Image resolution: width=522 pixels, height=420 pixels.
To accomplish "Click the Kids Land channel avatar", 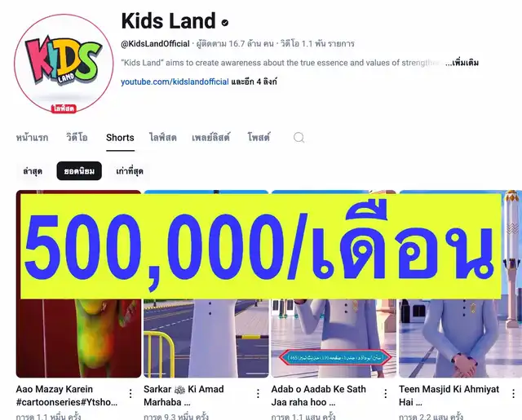I will click(64, 64).
